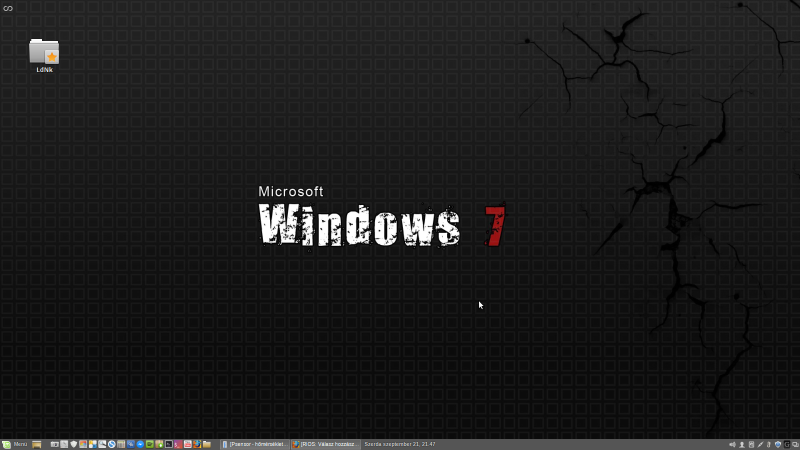The image size is (800, 450).
Task: Switch to the Firefox RIOS window task
Action: pyautogui.click(x=326, y=444)
